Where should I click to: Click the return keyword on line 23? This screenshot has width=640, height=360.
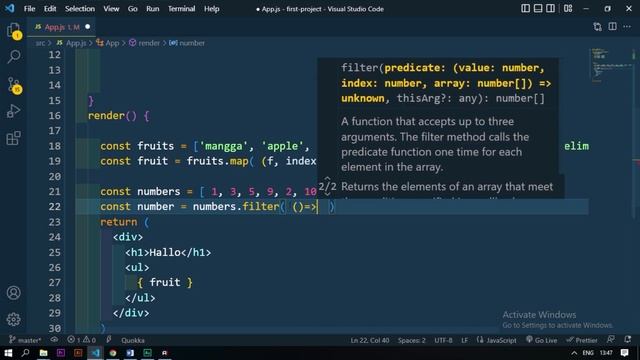click(119, 222)
